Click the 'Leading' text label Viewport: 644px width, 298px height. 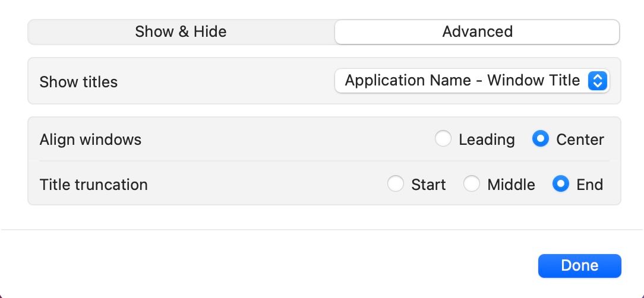coord(487,140)
